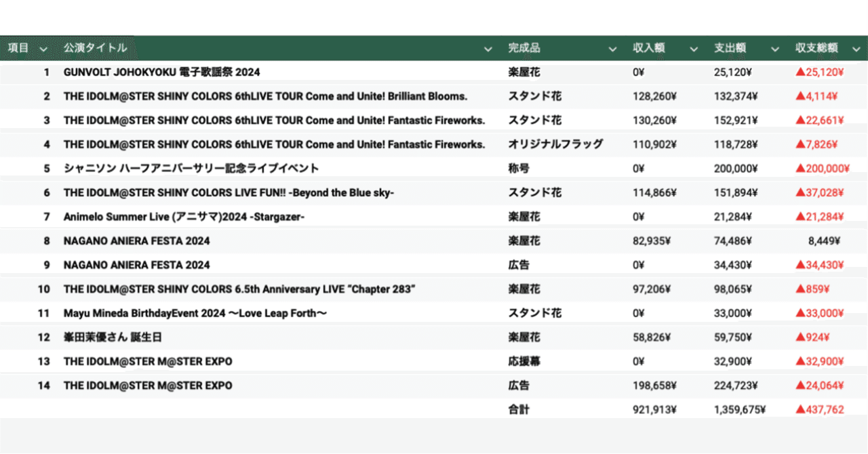Click the deficit value ▲37,028¥
868x454 pixels.
coord(820,192)
